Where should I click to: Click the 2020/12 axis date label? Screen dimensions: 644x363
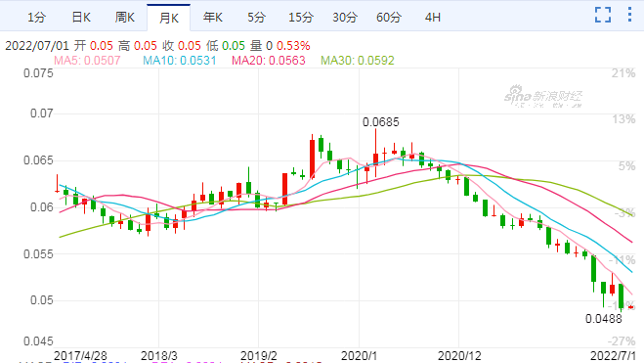tap(459, 356)
